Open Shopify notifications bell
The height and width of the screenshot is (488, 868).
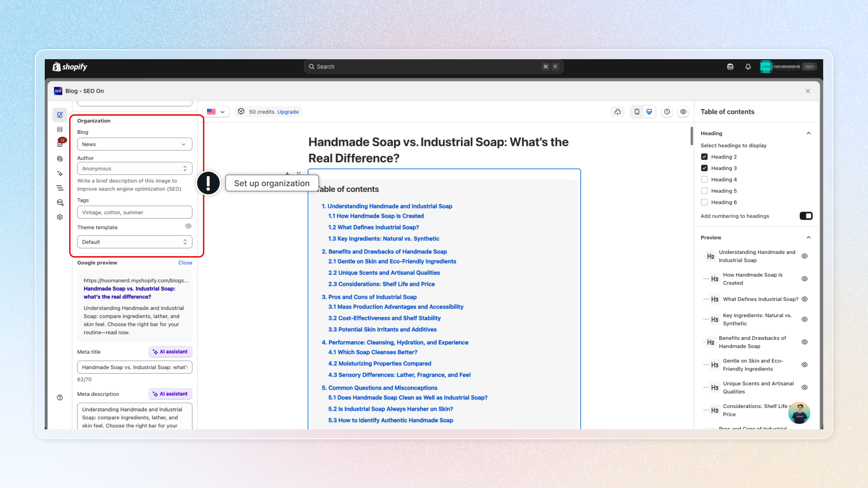(748, 67)
